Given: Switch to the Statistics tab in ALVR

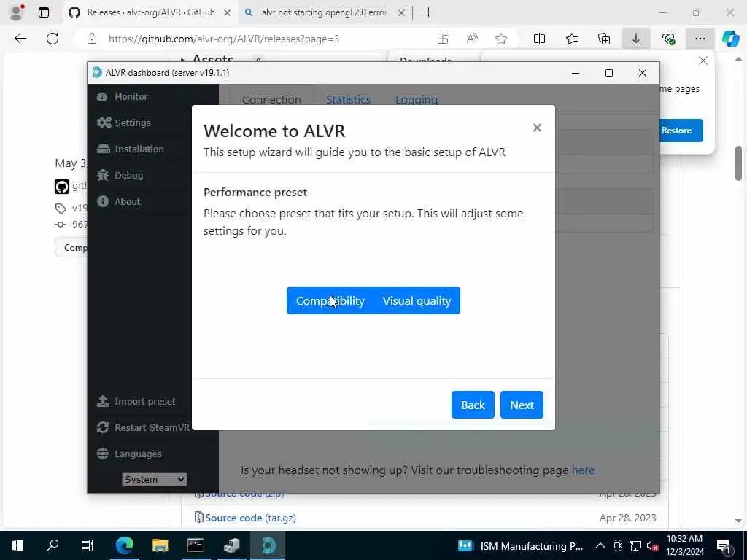Looking at the screenshot, I should (348, 99).
